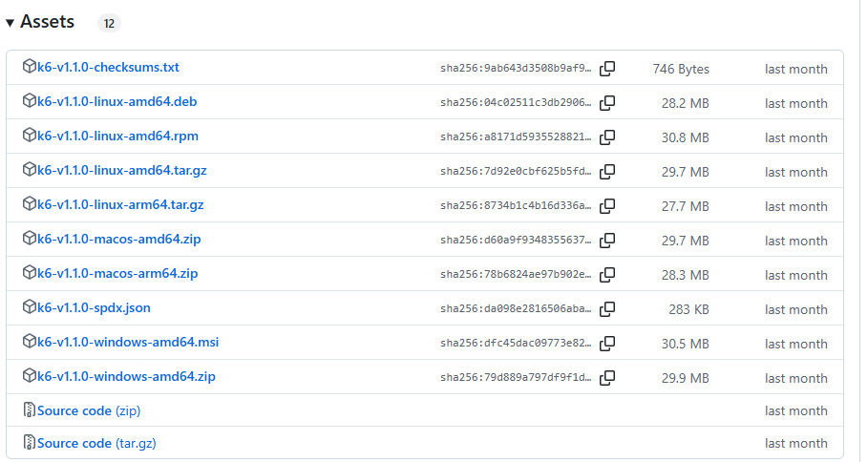868x462 pixels.
Task: Download k6-v1.1.0-spdx.json
Action: point(94,307)
